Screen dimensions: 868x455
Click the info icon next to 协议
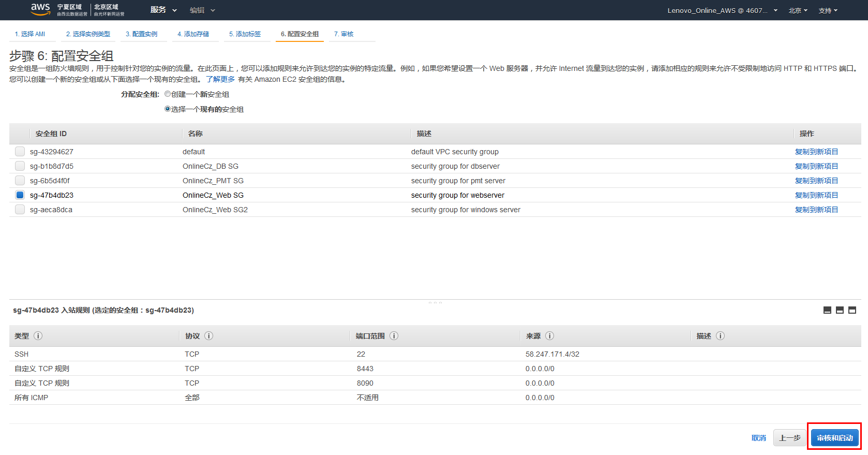coord(208,336)
